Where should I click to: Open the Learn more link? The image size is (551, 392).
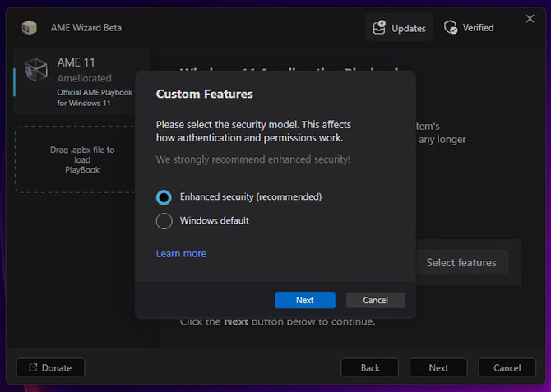point(181,254)
